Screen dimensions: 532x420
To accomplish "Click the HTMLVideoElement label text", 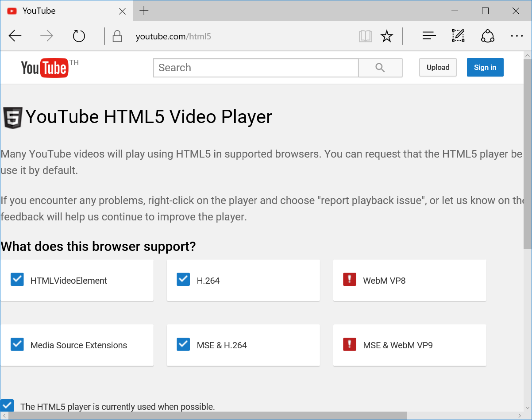I will (69, 281).
